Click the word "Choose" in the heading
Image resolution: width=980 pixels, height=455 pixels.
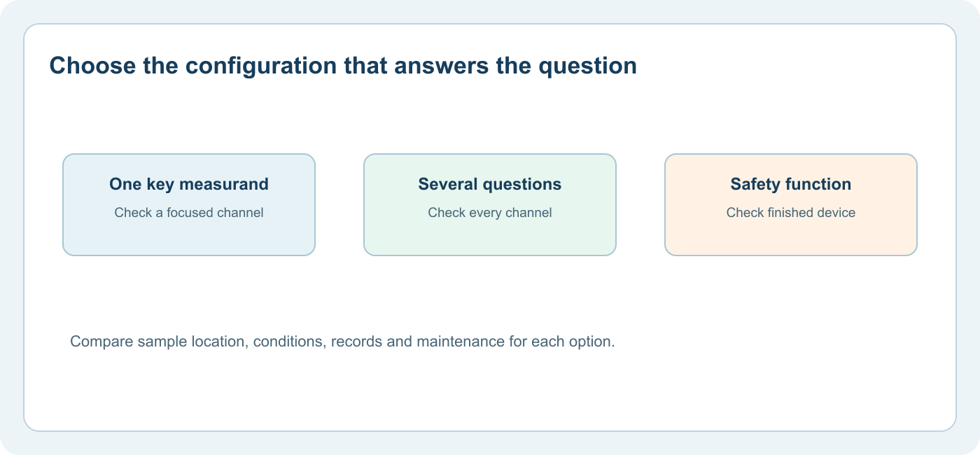(x=92, y=66)
